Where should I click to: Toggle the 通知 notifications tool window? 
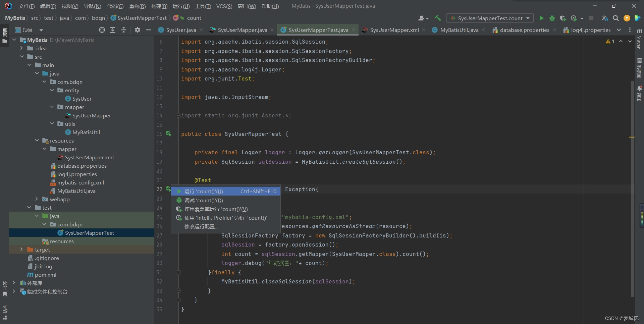point(639,93)
